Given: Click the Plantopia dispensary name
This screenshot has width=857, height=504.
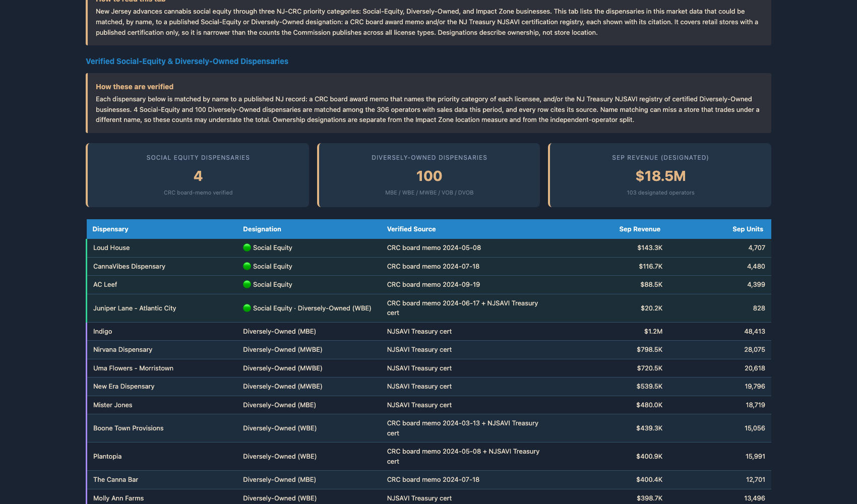Looking at the screenshot, I should coord(107,456).
